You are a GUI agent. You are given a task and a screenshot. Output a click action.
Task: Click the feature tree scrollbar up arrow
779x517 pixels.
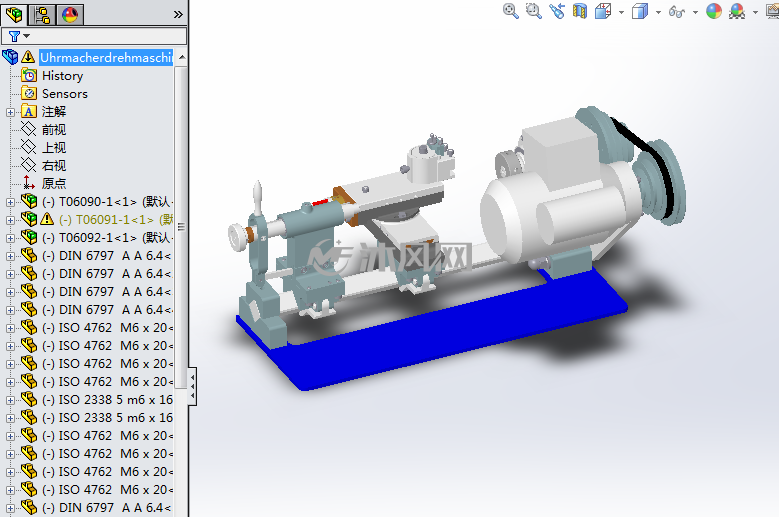coord(182,57)
